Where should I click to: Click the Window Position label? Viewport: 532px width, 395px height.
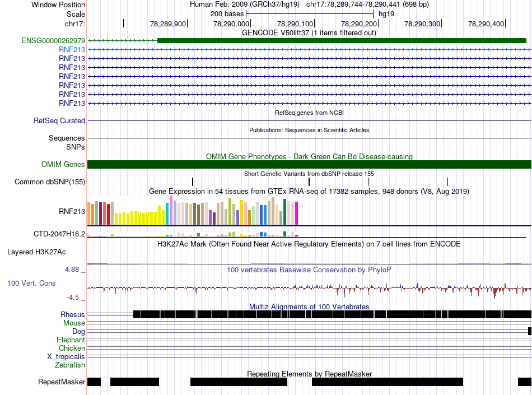coord(58,4)
